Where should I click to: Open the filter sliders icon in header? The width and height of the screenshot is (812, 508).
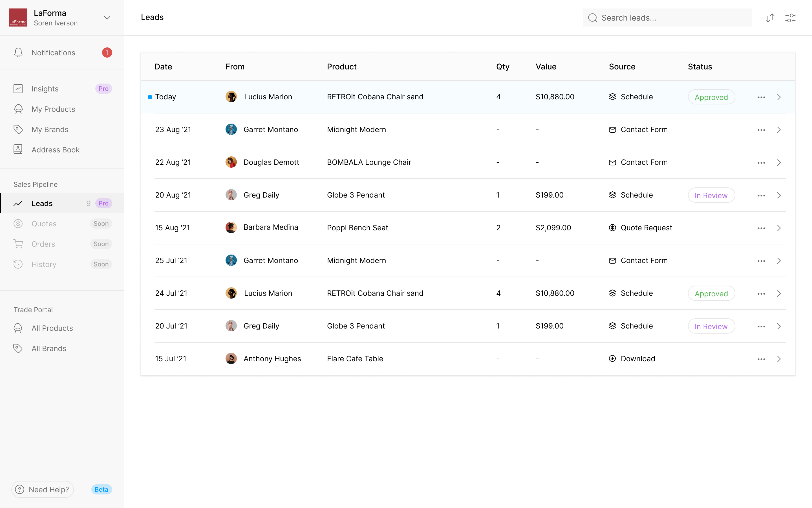coord(790,18)
